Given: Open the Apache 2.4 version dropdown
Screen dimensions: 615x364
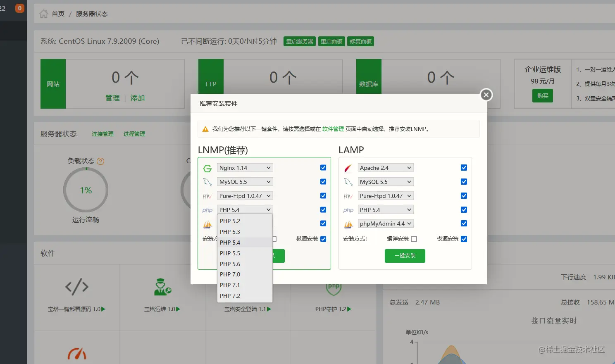Looking at the screenshot, I should (386, 168).
